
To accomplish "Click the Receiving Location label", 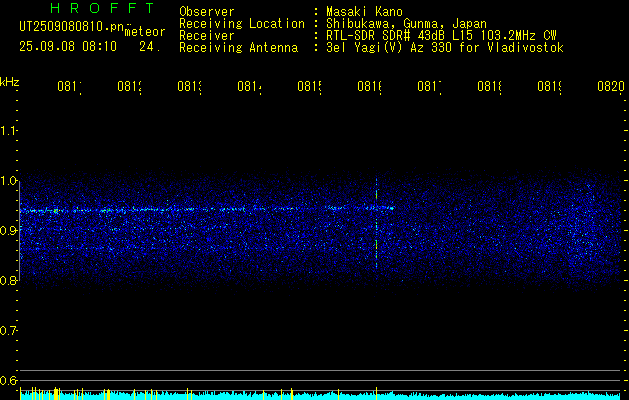I will [x=242, y=24].
